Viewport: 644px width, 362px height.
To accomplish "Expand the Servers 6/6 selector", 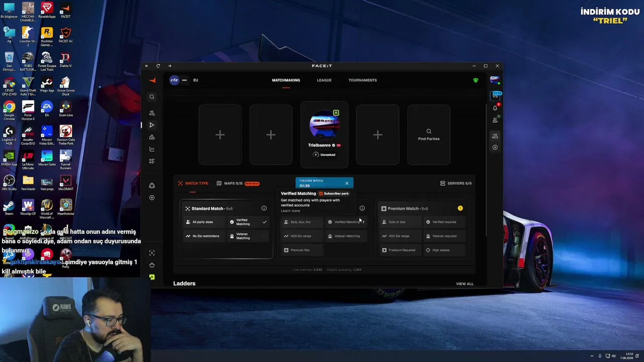I will click(x=456, y=184).
